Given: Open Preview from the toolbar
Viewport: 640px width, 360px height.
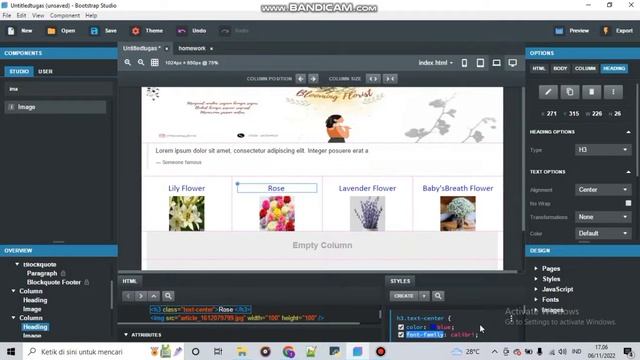Looking at the screenshot, I should [x=559, y=31].
